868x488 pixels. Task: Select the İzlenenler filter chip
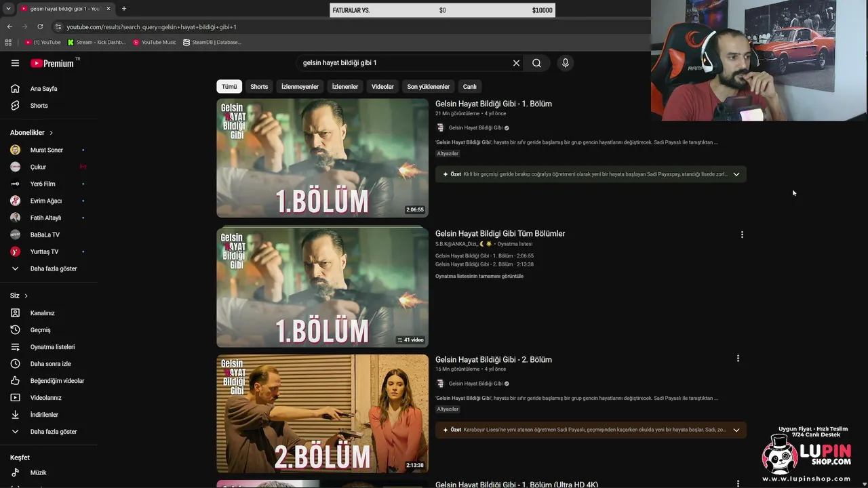(345, 87)
